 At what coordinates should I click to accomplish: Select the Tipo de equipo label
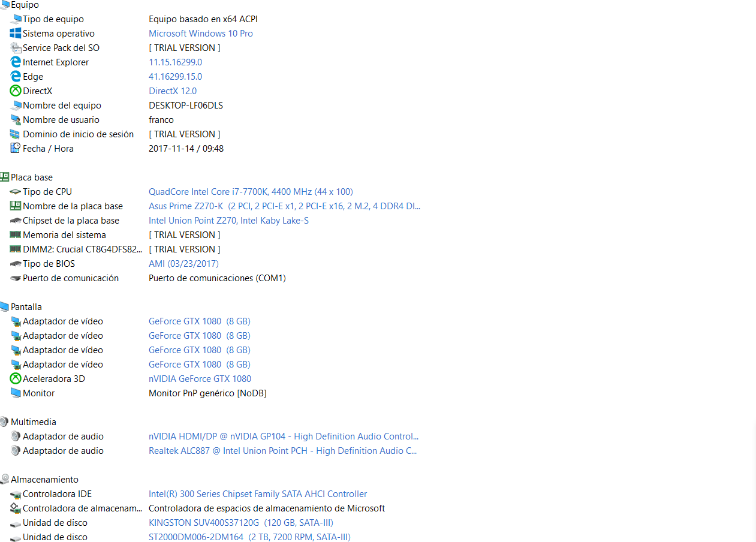(x=53, y=19)
